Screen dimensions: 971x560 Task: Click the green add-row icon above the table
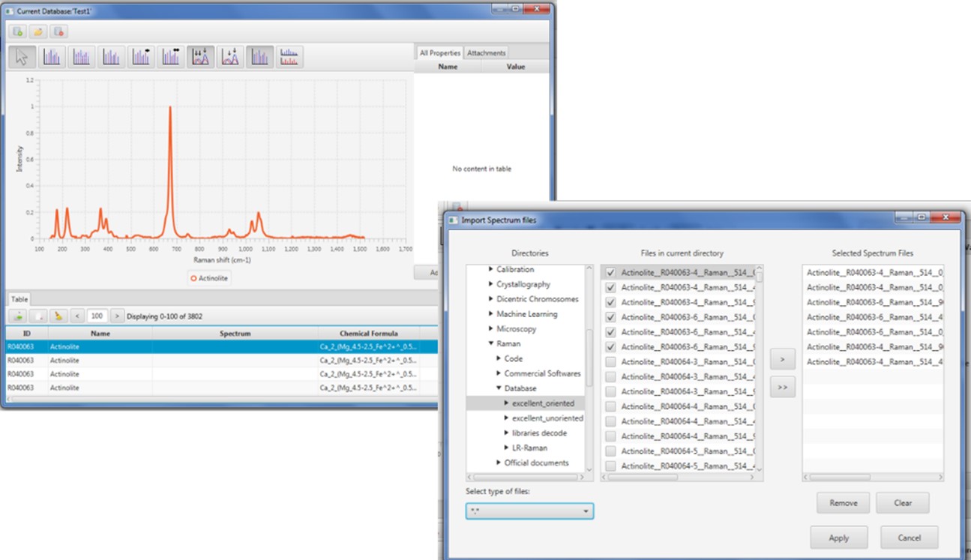tap(17, 316)
